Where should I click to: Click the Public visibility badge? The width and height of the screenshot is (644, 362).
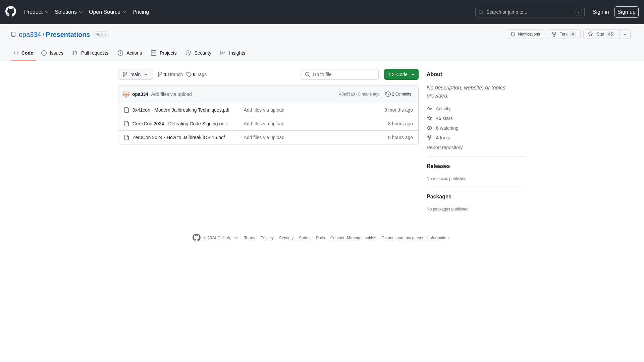(x=101, y=35)
